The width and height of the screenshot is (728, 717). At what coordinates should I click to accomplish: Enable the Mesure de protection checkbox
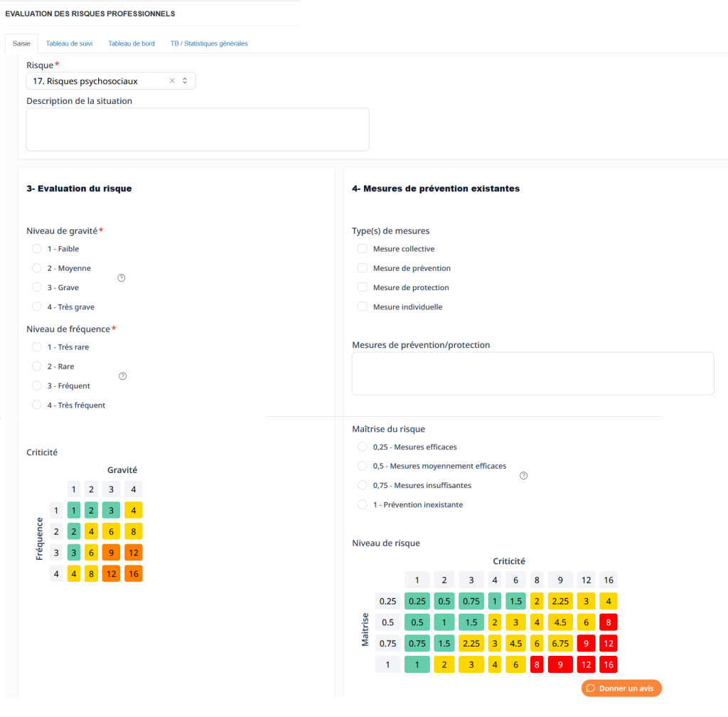pyautogui.click(x=363, y=287)
